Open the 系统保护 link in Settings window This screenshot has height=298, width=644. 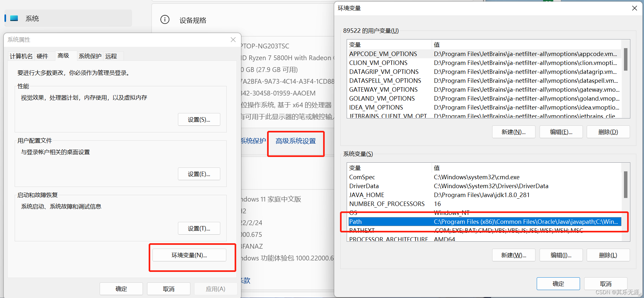[253, 141]
